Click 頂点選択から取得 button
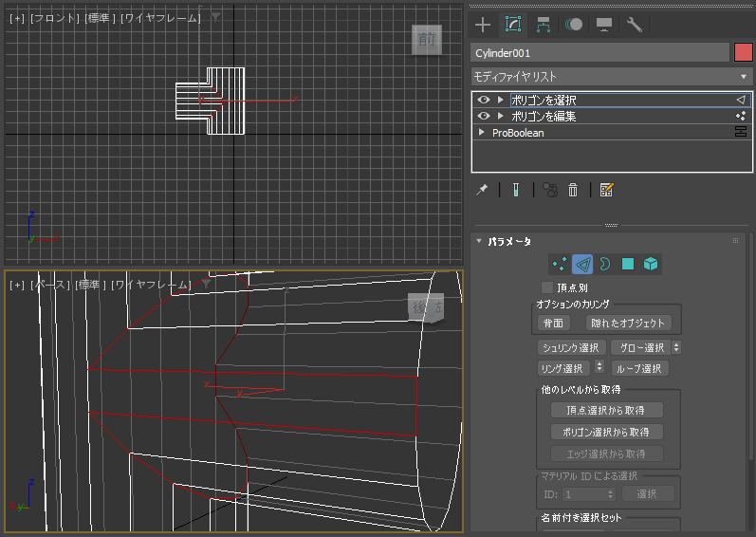The height and width of the screenshot is (537, 756). 606,410
